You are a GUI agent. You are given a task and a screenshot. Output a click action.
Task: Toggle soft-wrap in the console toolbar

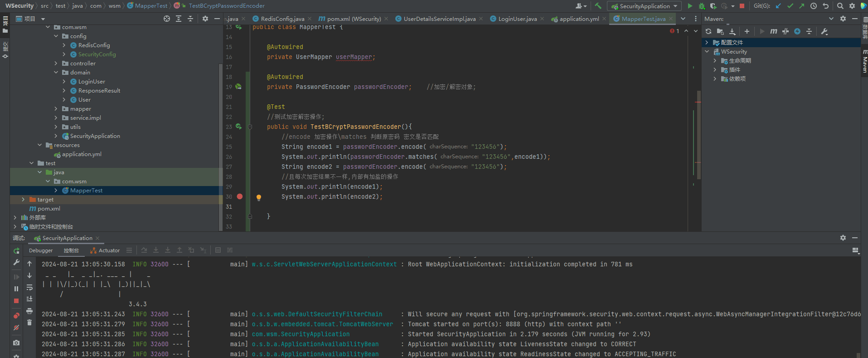(x=29, y=287)
